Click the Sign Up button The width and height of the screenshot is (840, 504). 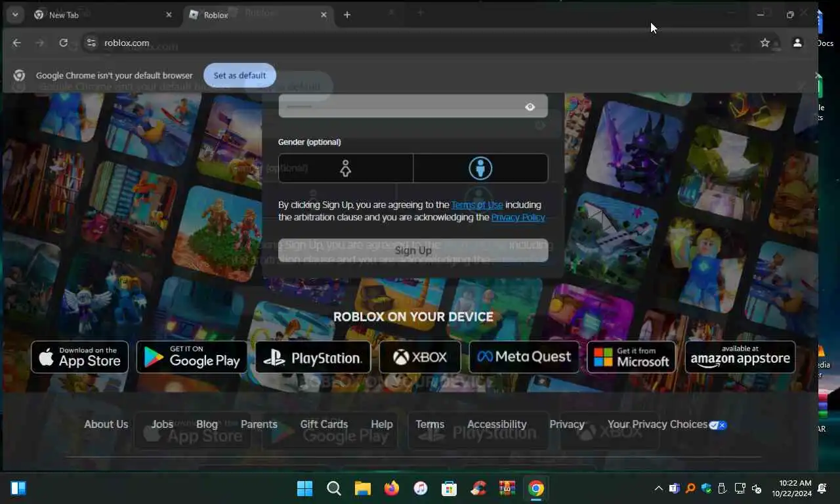413,250
